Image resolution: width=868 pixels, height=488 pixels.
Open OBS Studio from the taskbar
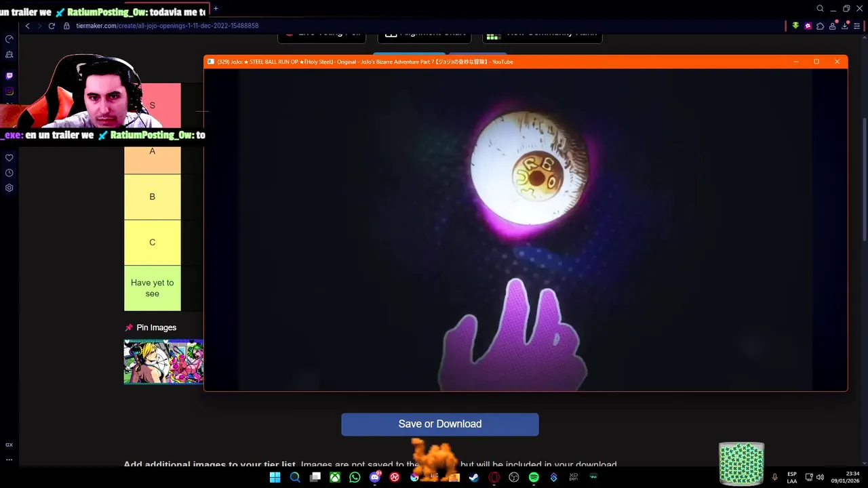point(514,477)
